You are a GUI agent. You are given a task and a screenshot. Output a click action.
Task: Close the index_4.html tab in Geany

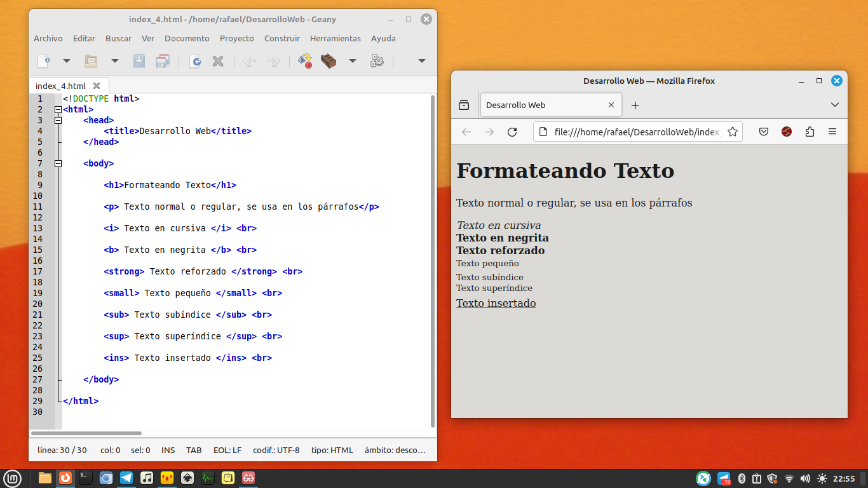point(97,86)
